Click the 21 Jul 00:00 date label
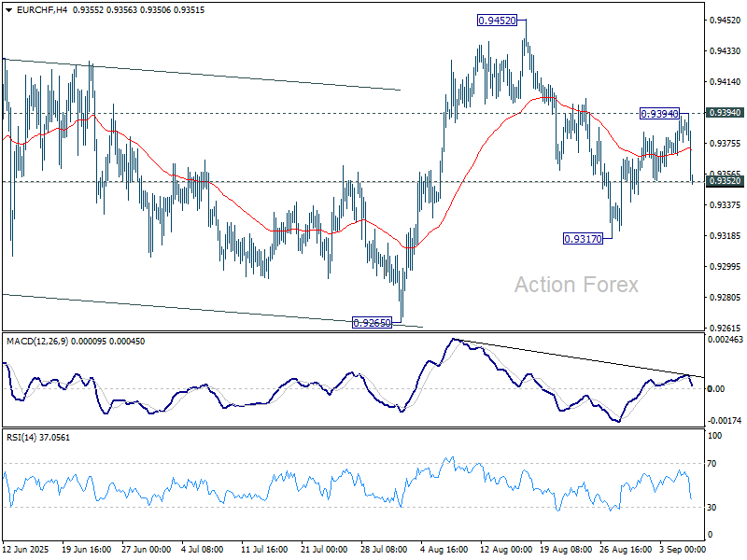This screenshot has height=560, width=747. point(323,550)
